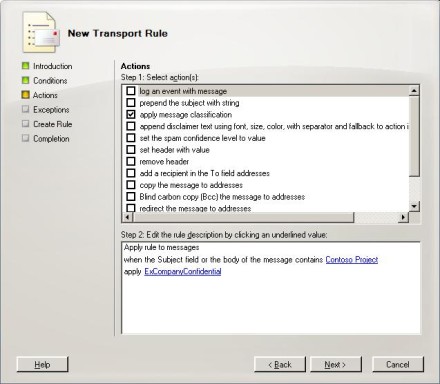Open the 'Contoso Project' underlined value
Screen dimensions: 440x384
pyautogui.click(x=352, y=259)
